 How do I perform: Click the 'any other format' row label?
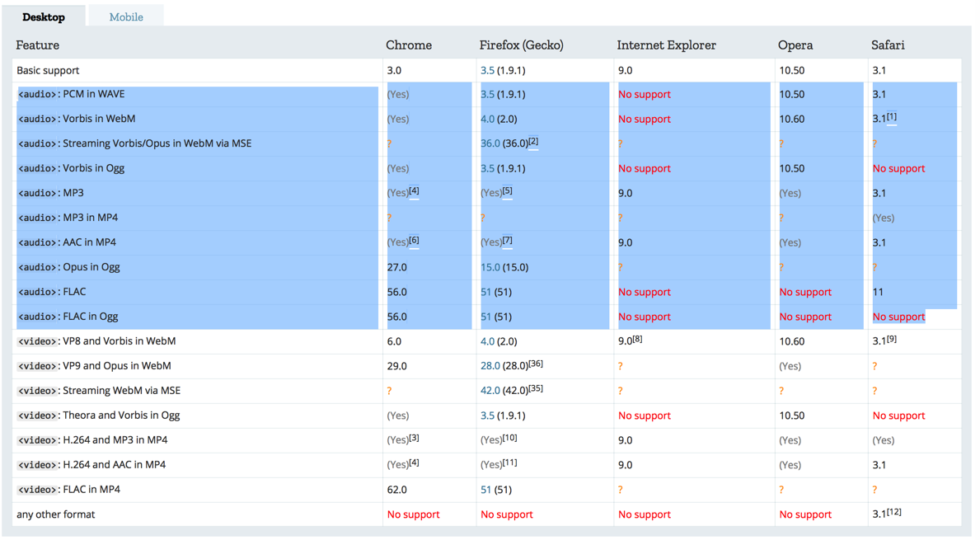(x=55, y=514)
